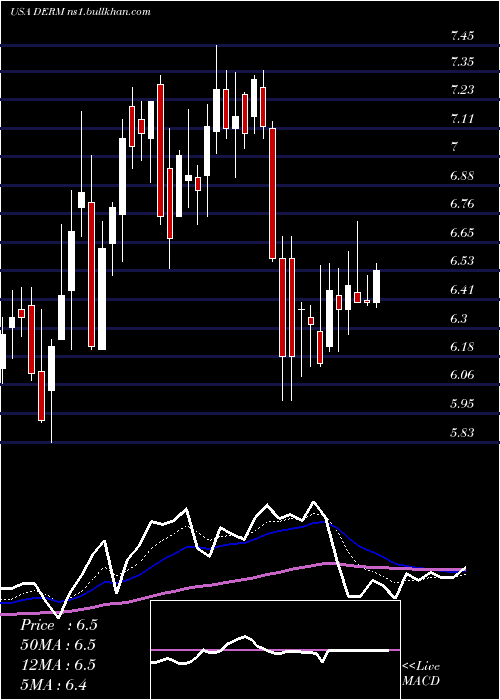Click the 6.41 price axis label
The height and width of the screenshot is (700, 500).
(x=462, y=290)
